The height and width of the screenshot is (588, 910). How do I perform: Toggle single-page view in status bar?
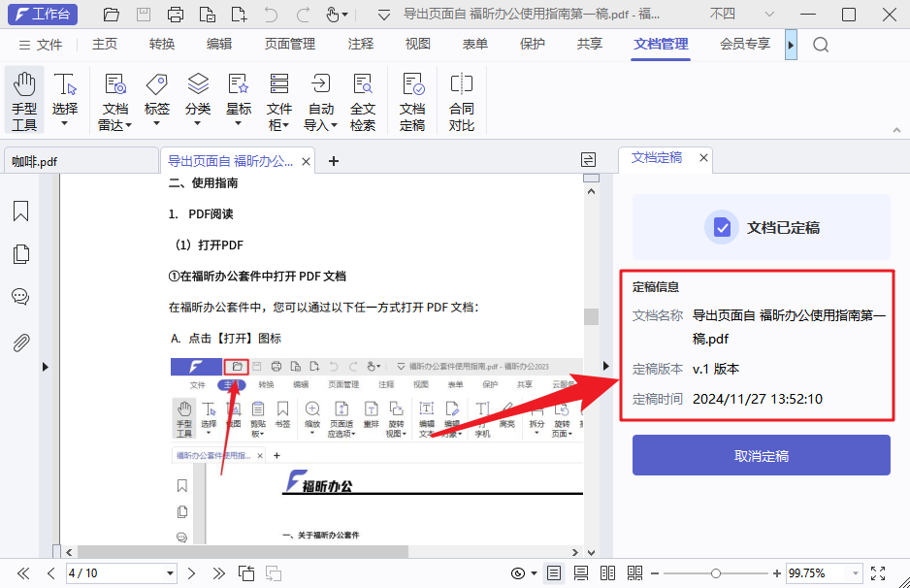pos(554,572)
